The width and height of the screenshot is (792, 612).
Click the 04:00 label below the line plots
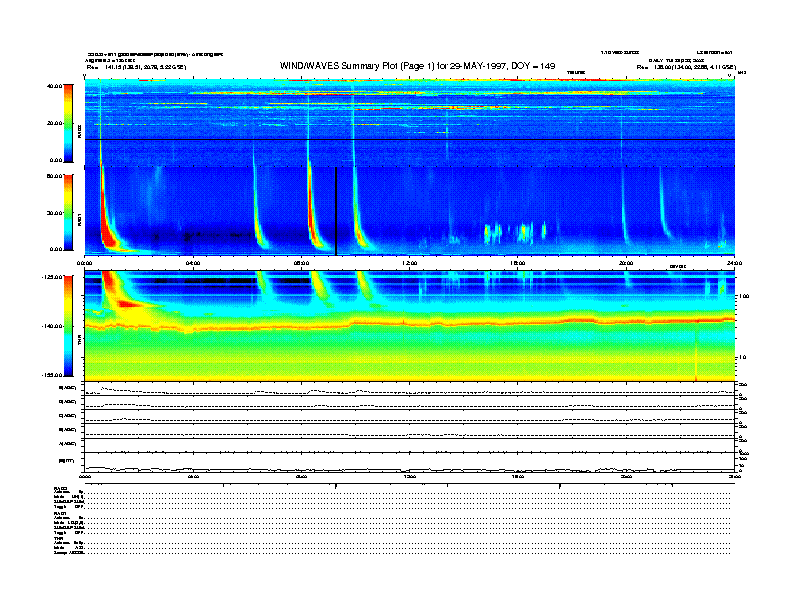(193, 476)
